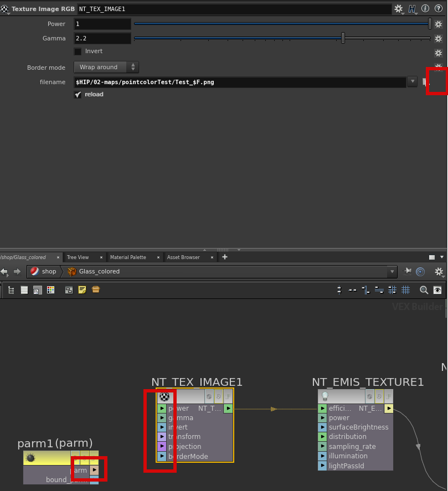Open the color palette icon
Viewport: 448px width, 491px height.
tap(50, 290)
